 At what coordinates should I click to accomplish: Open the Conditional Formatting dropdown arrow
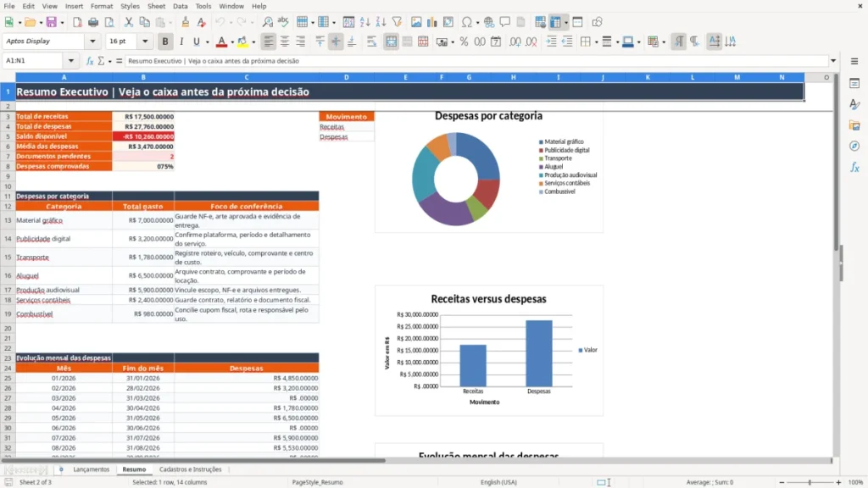click(x=663, y=42)
